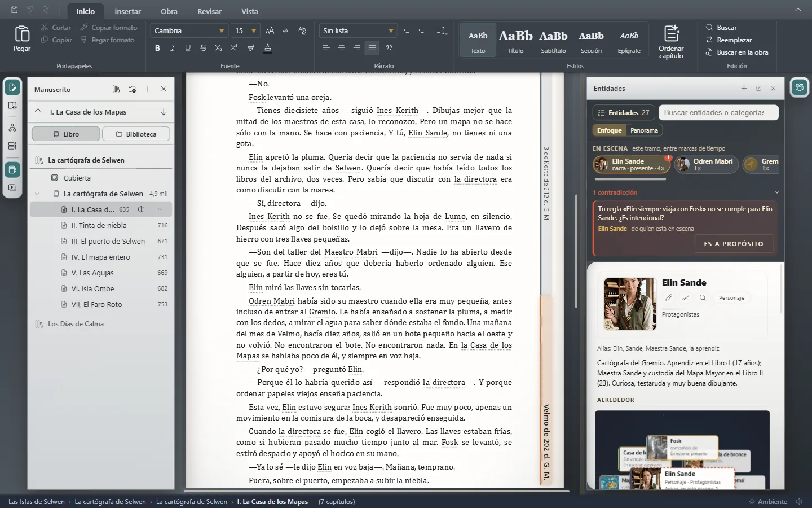
Task: Select the Panorama view toggle
Action: point(644,130)
